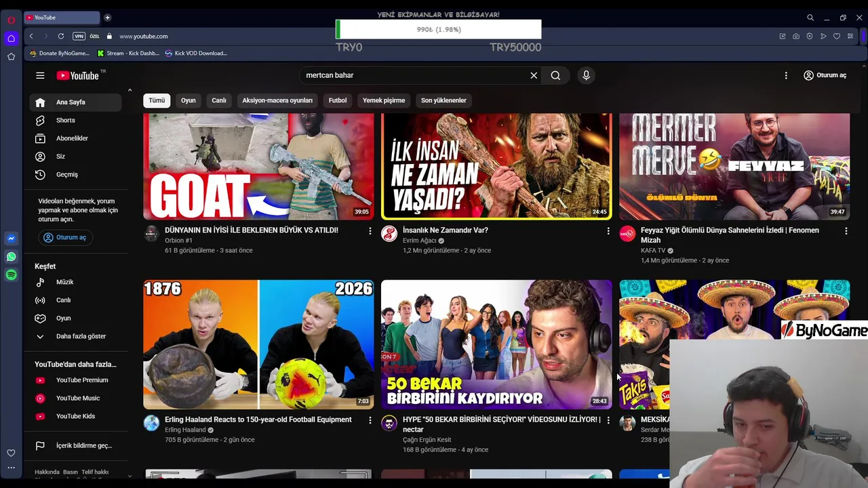Open the GOAT video thumbnail
The image size is (868, 488).
[x=258, y=166]
